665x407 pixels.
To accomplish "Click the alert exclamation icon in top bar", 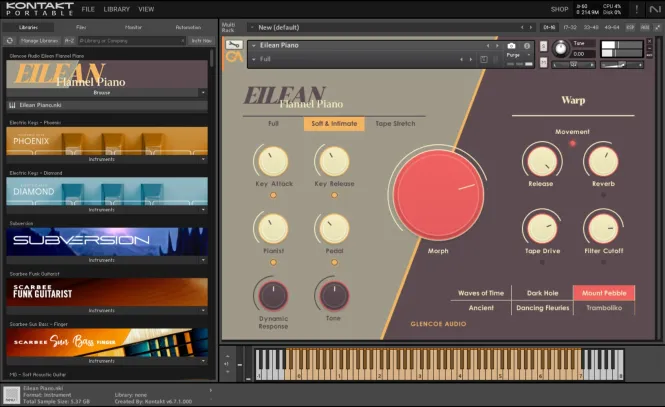I will [x=637, y=9].
